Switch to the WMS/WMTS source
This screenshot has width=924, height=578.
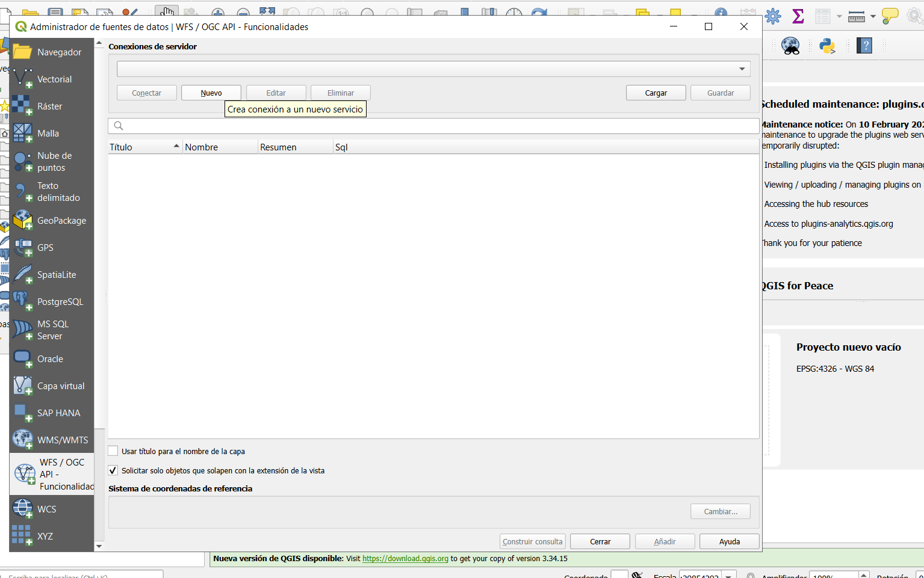click(52, 440)
